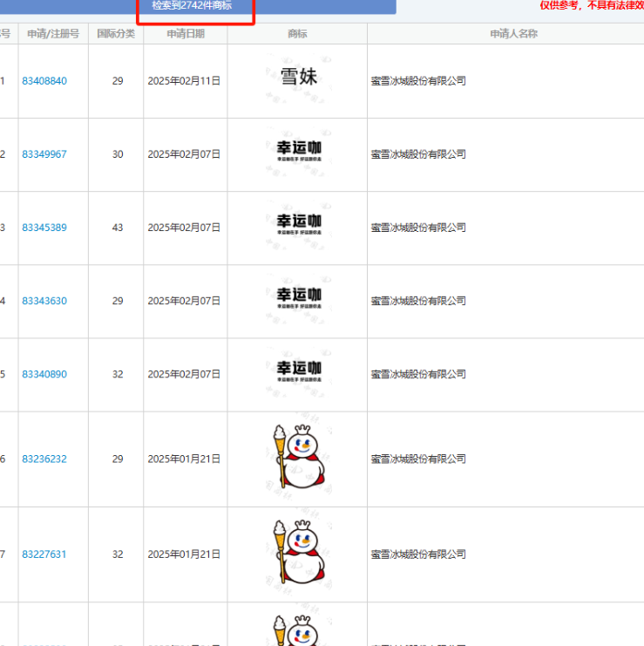Click class 32 in row 83340890
The image size is (644, 646).
tap(118, 374)
